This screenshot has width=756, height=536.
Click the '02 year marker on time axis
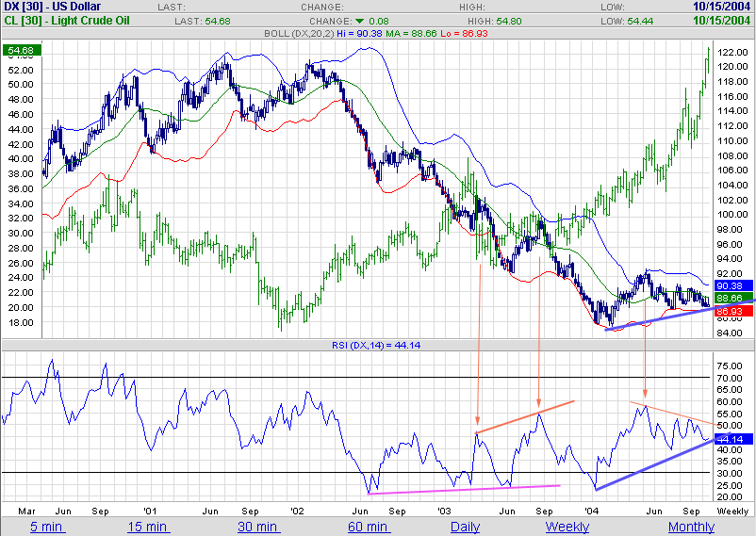pyautogui.click(x=297, y=510)
